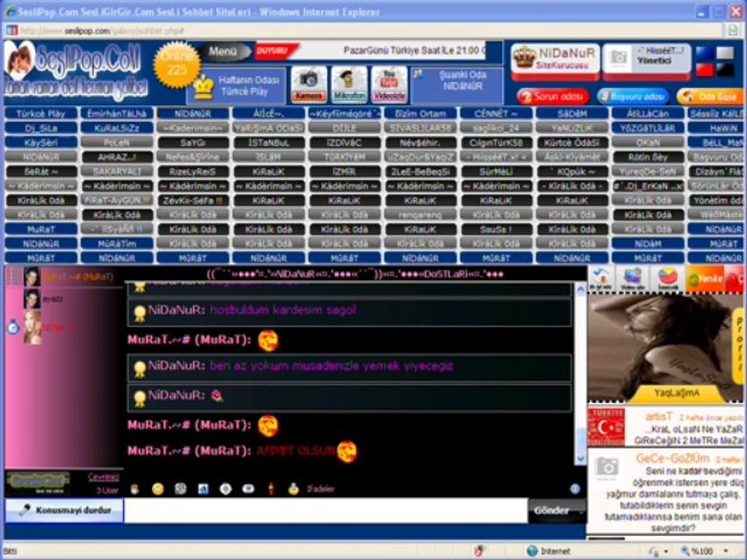Open the Şuanki Oda NiDaNuR panel
The width and height of the screenshot is (747, 560).
pos(457,86)
